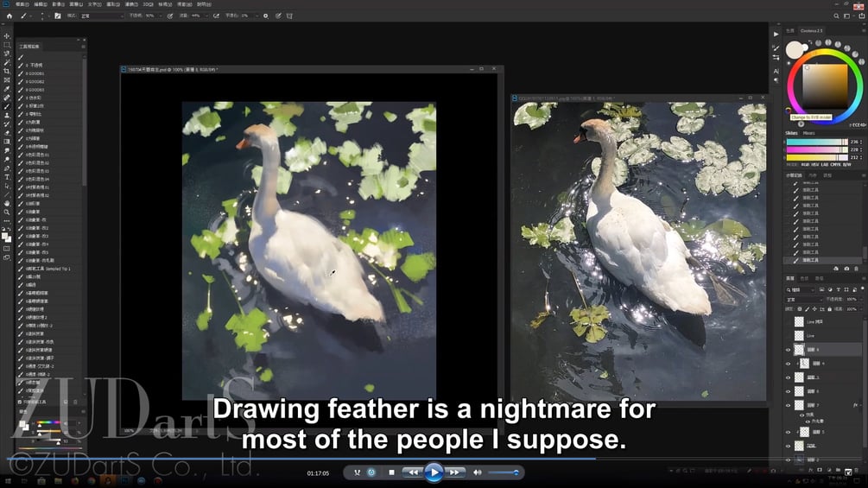The image size is (868, 488).
Task: Select the Move tool
Action: pos(7,36)
